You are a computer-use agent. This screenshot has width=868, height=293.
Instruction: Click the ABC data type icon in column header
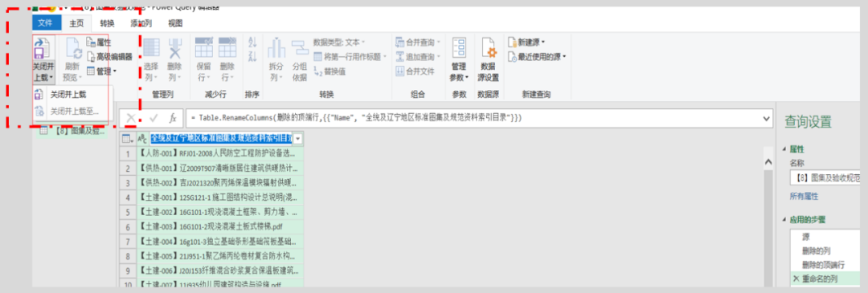coord(141,139)
